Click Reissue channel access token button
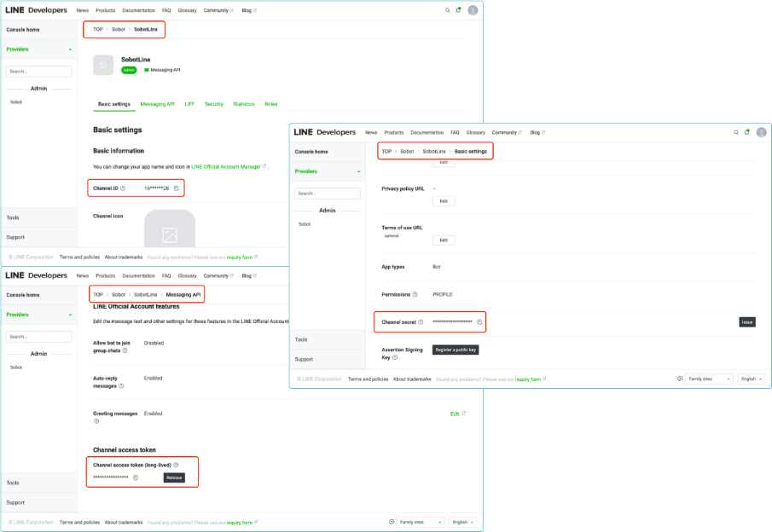This screenshot has width=772, height=532. point(174,478)
